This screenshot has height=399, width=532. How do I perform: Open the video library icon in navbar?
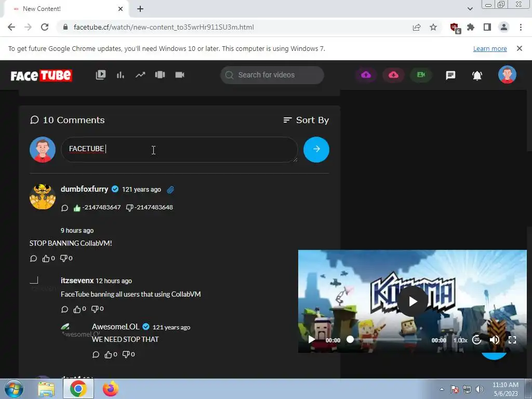pyautogui.click(x=101, y=75)
